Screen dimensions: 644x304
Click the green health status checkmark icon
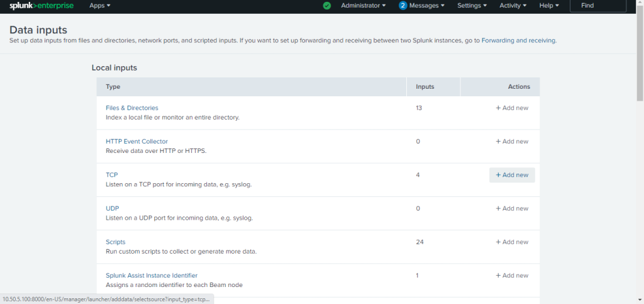coord(327,6)
